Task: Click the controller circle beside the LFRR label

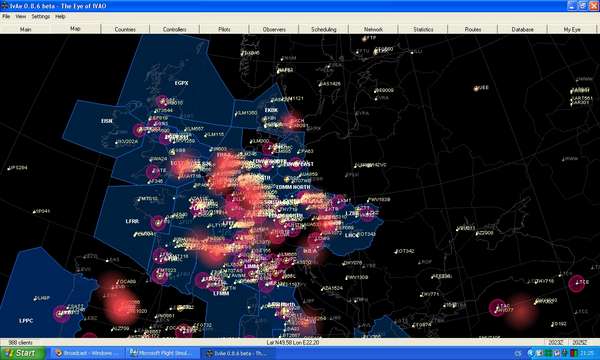Action: [158, 223]
